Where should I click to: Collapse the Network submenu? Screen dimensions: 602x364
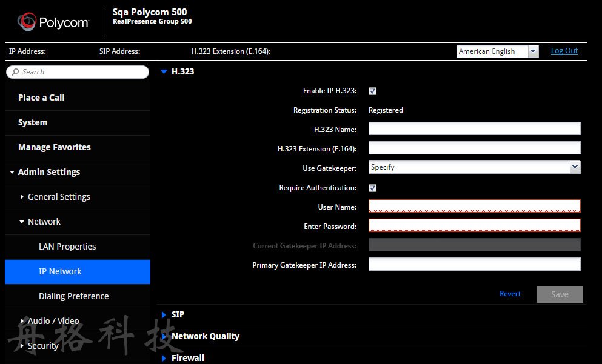coord(22,222)
